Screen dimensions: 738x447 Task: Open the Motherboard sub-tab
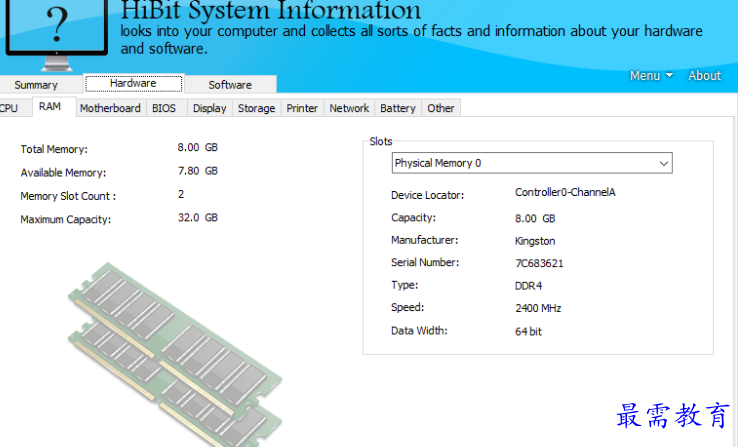coord(110,108)
